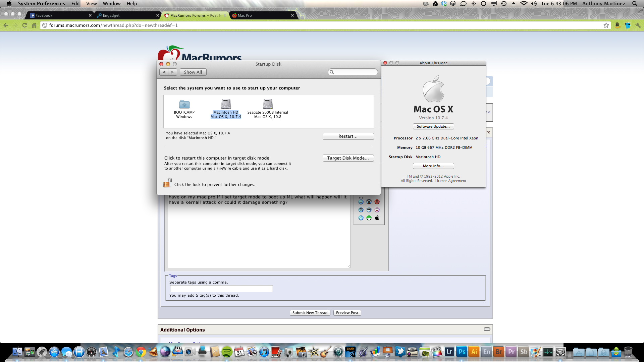Image resolution: width=644 pixels, height=362 pixels.
Task: Open Lightroom from the Dock
Action: point(449,352)
